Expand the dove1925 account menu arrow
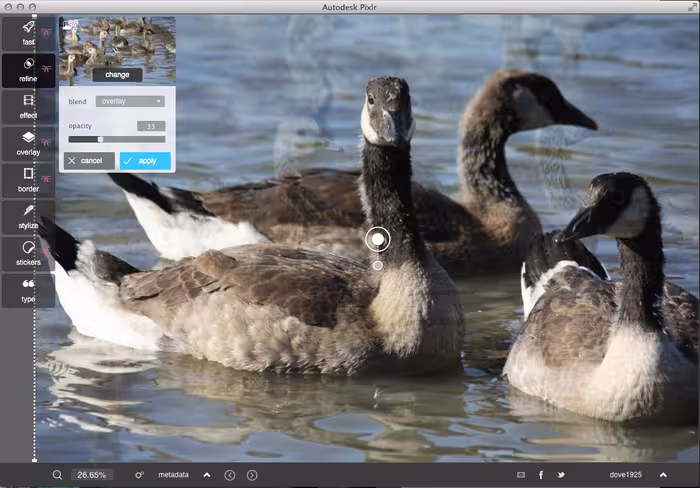This screenshot has width=700, height=488. point(663,475)
